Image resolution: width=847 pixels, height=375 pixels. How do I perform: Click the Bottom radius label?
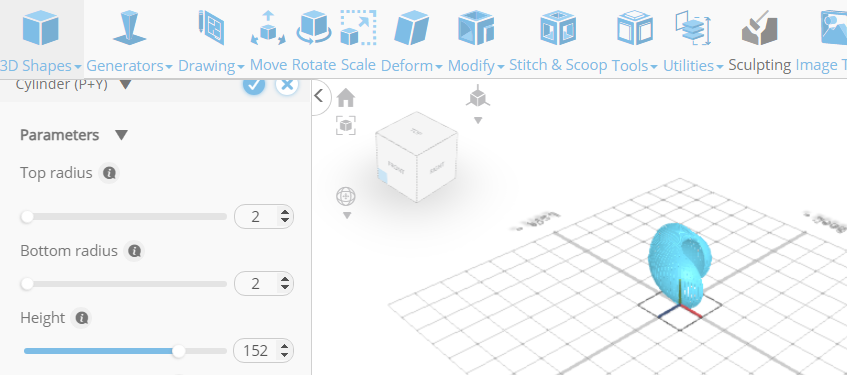pos(69,251)
